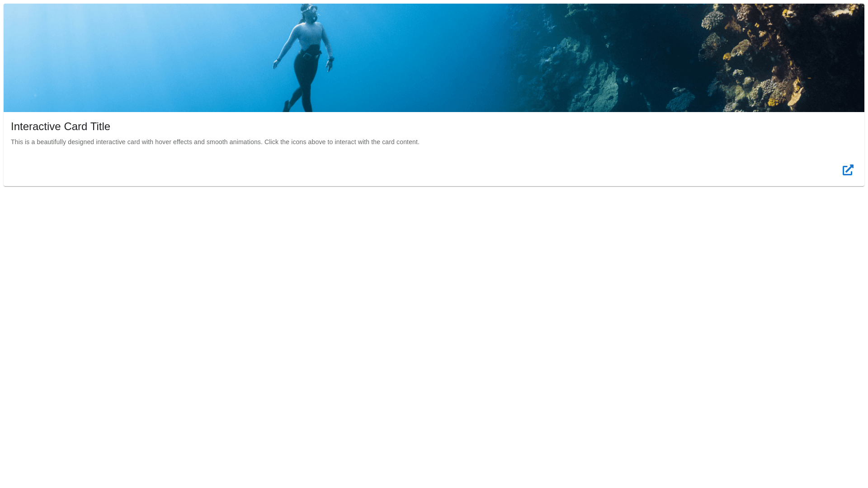The image size is (868, 488).
Task: Click the card's underwater header image
Action: [434, 58]
